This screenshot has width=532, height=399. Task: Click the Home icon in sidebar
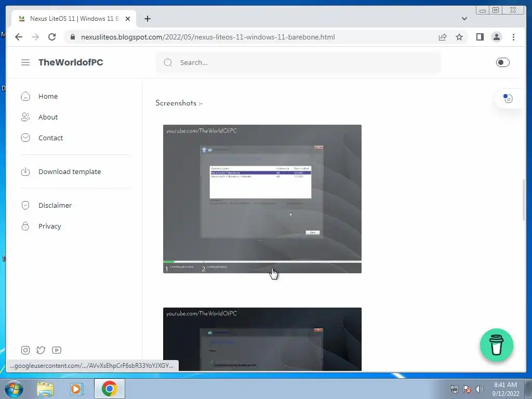click(x=25, y=96)
